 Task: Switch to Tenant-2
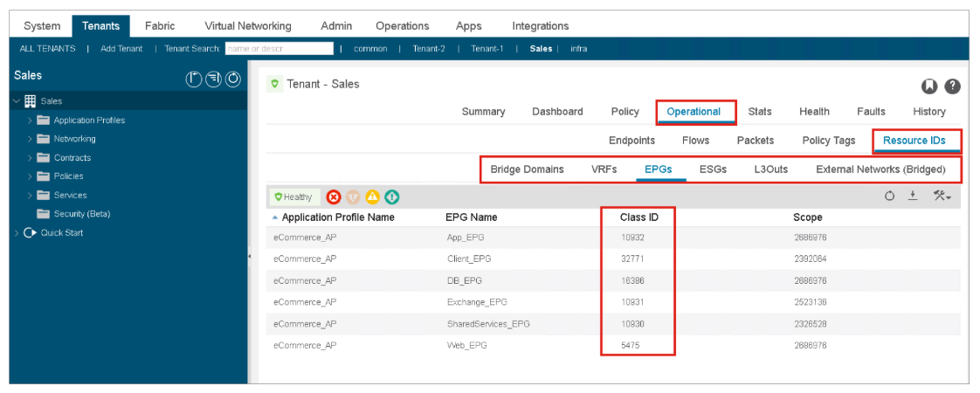[x=429, y=48]
